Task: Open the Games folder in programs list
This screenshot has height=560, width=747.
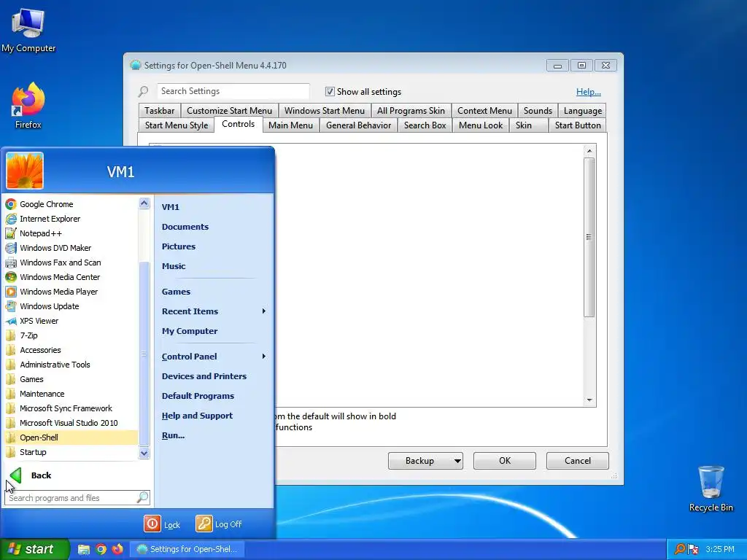Action: point(71,379)
